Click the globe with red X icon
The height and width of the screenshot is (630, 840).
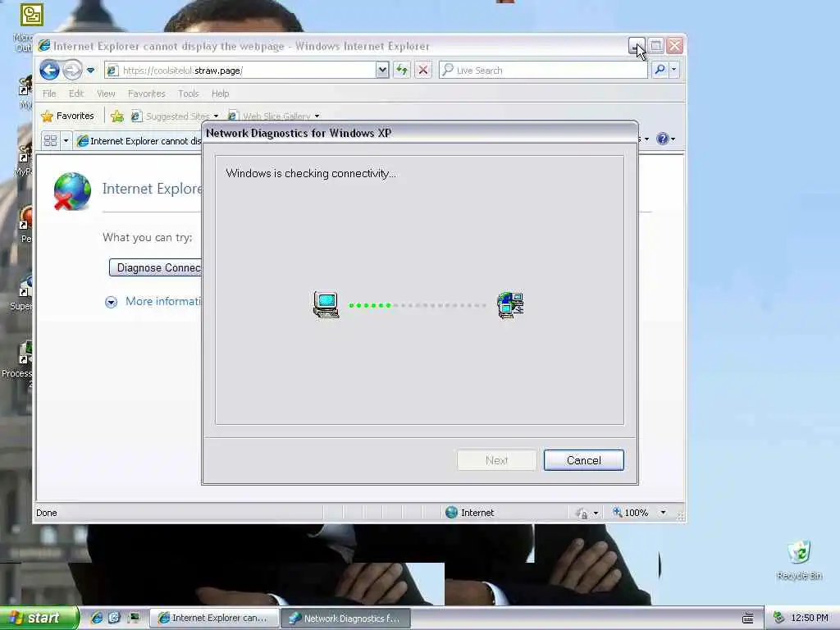pos(72,191)
